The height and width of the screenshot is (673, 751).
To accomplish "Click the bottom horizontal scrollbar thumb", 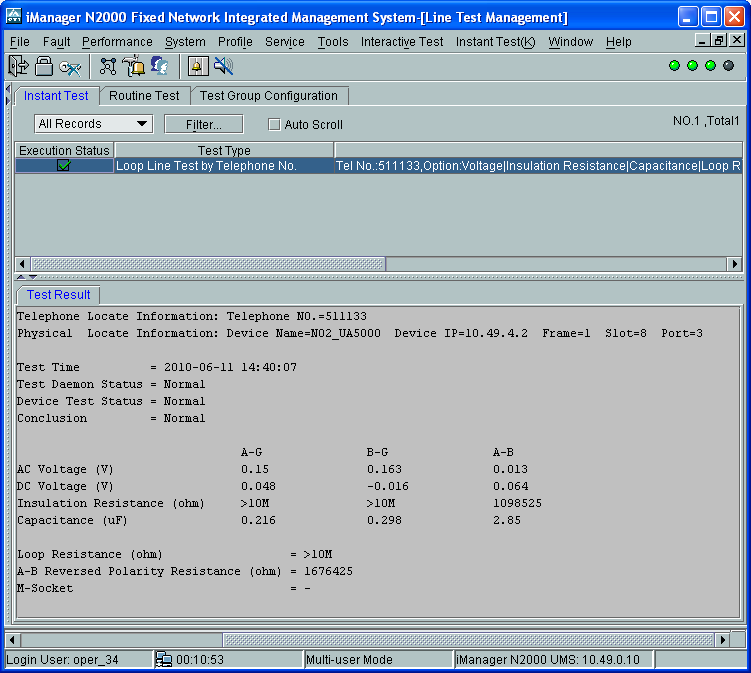I will pos(120,639).
